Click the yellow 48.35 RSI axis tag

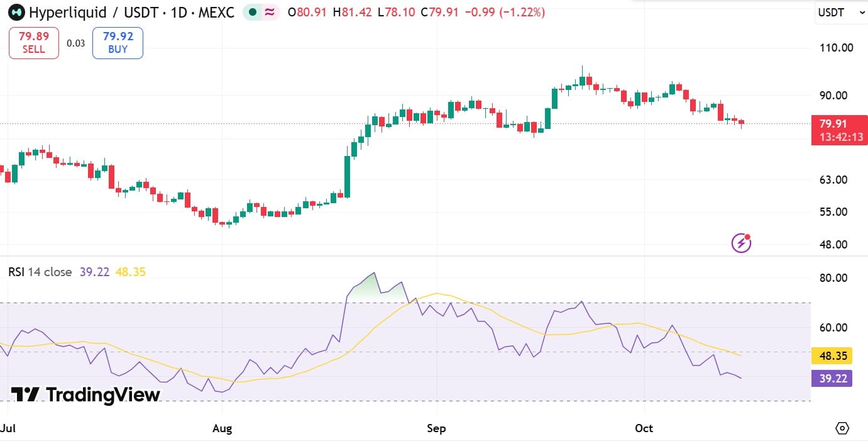click(832, 355)
